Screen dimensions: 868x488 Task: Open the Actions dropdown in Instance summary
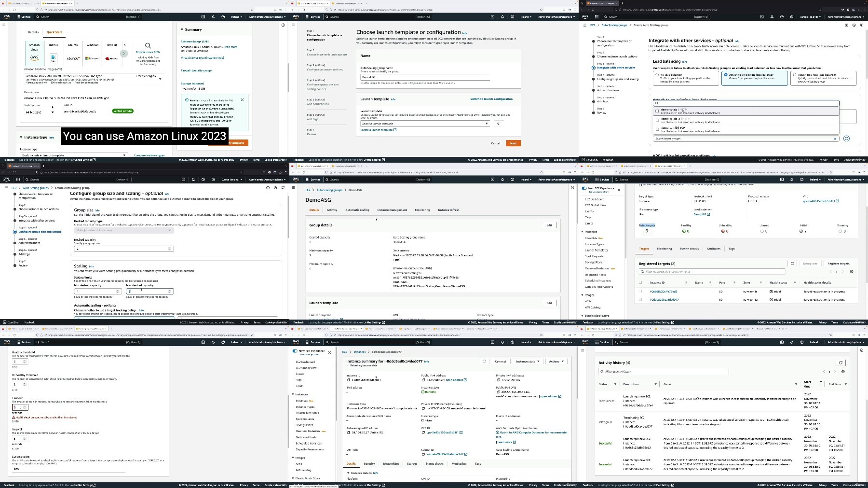(556, 362)
